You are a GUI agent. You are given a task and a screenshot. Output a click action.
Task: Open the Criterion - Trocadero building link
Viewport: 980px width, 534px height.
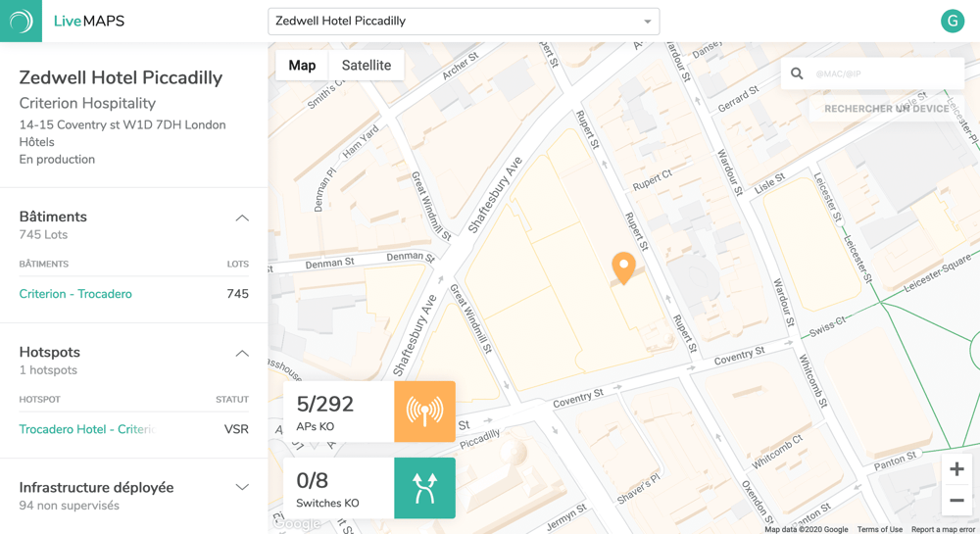(75, 294)
